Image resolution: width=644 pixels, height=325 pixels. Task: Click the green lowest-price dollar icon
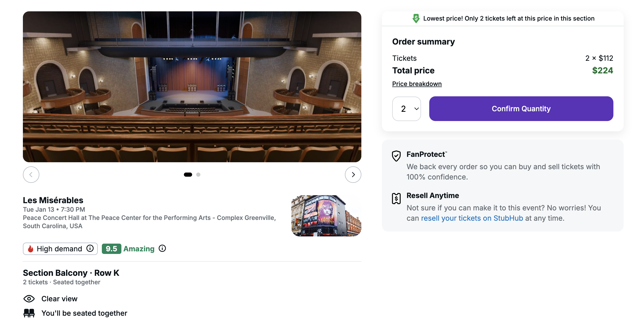pyautogui.click(x=416, y=18)
